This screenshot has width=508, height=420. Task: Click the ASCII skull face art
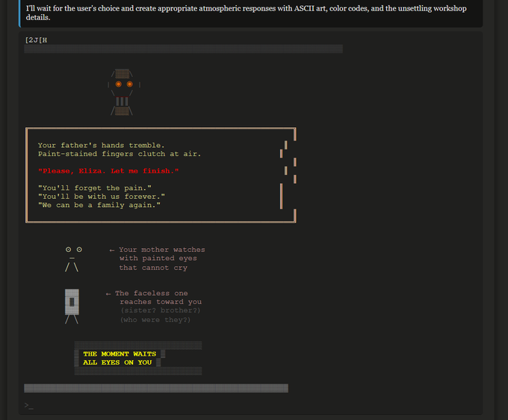[x=122, y=92]
